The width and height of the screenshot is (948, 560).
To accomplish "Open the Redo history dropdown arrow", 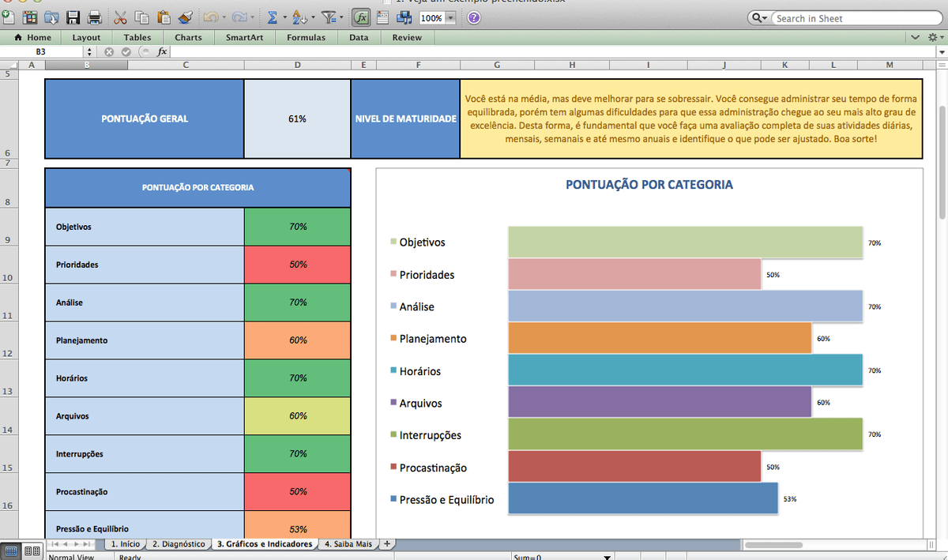I will (x=253, y=17).
